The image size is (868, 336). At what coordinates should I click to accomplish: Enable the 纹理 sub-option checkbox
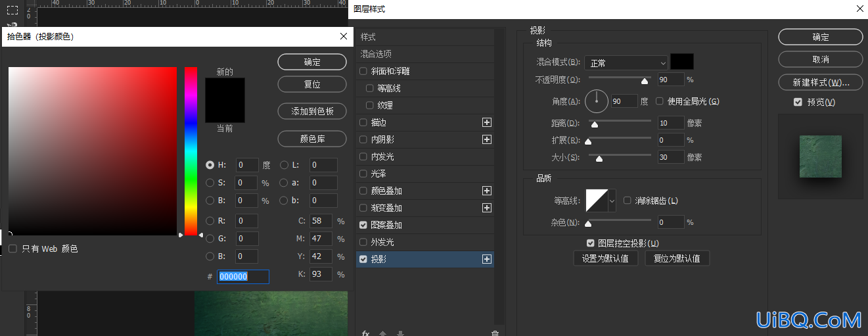(x=370, y=105)
